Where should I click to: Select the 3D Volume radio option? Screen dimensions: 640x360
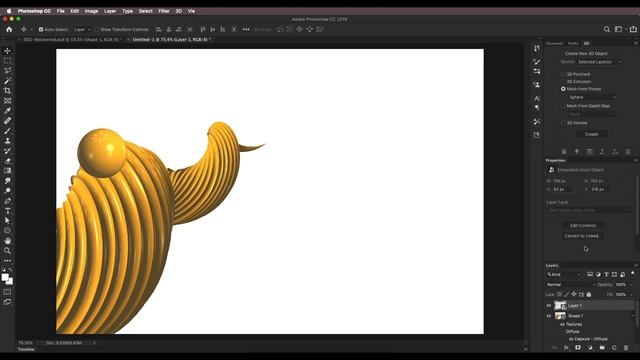pos(563,123)
